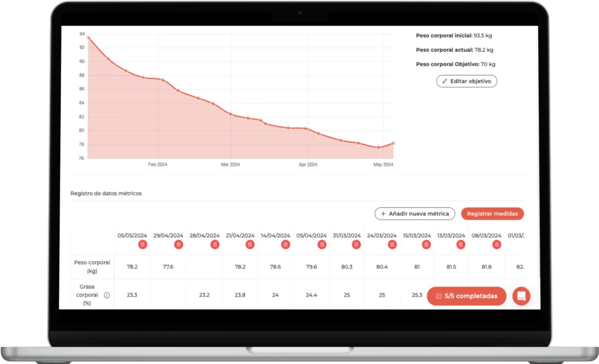Remove the 24/03/2024 record
This screenshot has width=599, height=364.
click(x=391, y=245)
